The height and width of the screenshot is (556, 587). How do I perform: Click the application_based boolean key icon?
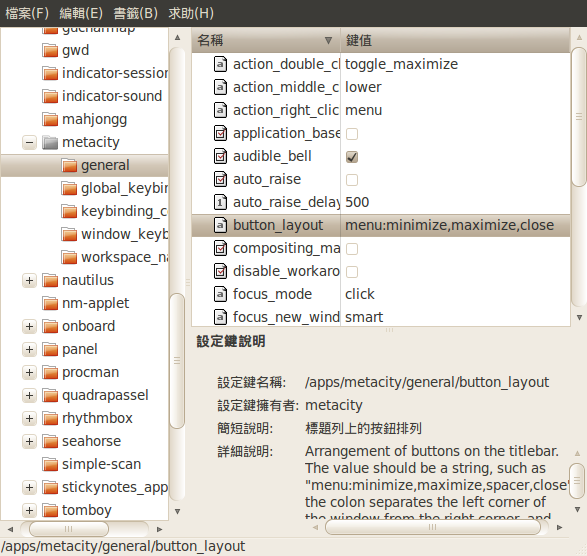coord(220,133)
